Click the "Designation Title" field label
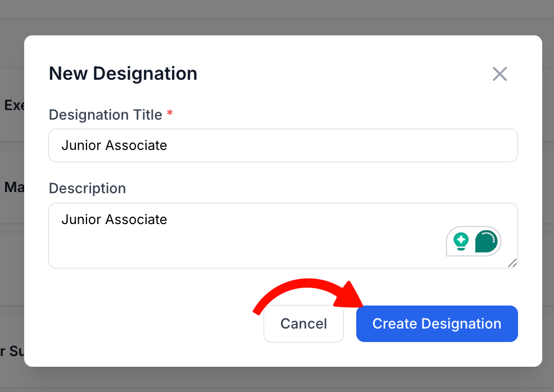This screenshot has height=392, width=554. click(x=105, y=115)
